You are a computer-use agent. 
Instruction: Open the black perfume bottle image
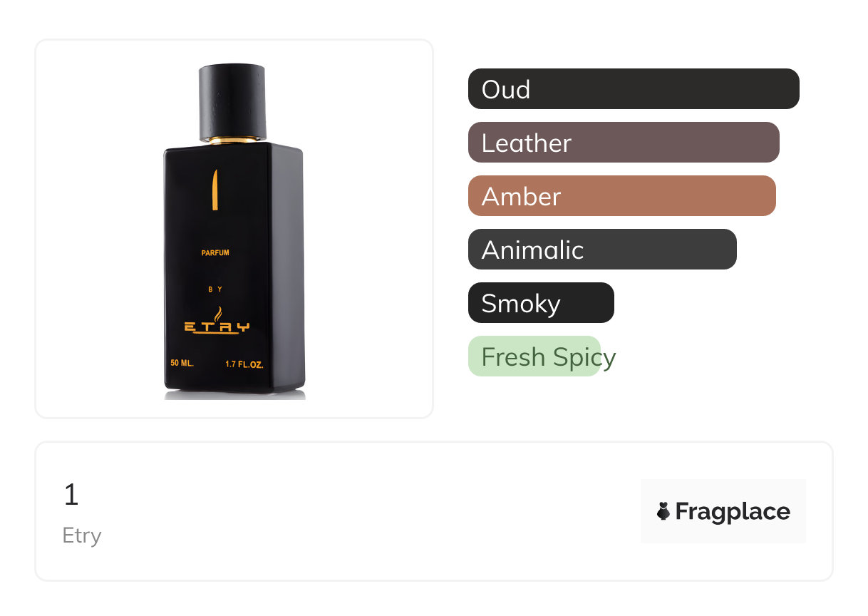[234, 231]
